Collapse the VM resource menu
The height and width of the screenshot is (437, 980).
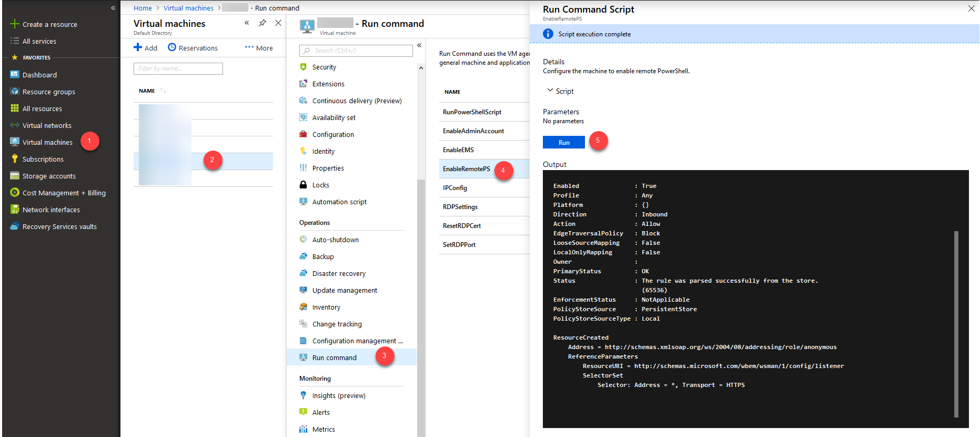pos(419,45)
